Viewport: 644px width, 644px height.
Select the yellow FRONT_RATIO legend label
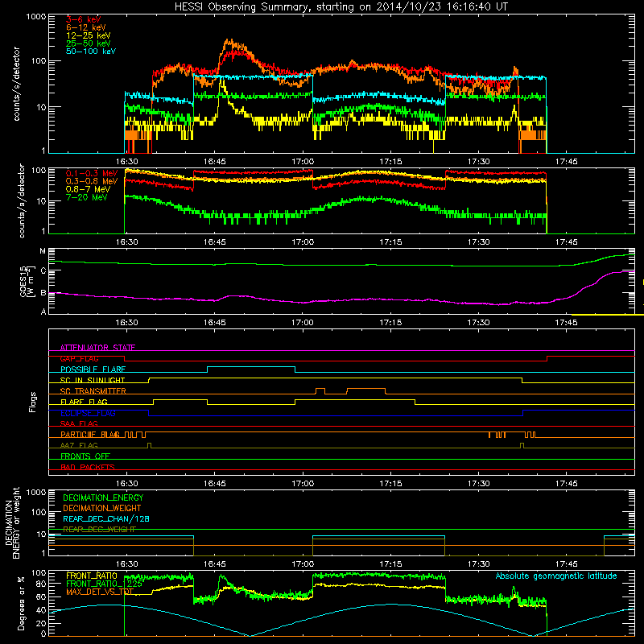coord(92,576)
